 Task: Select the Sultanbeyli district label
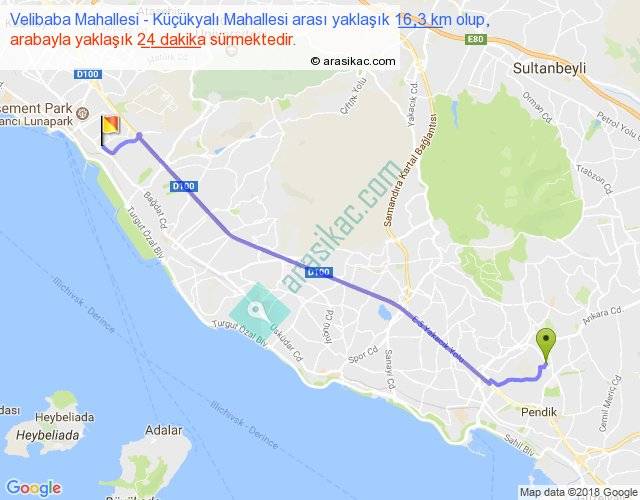point(549,68)
